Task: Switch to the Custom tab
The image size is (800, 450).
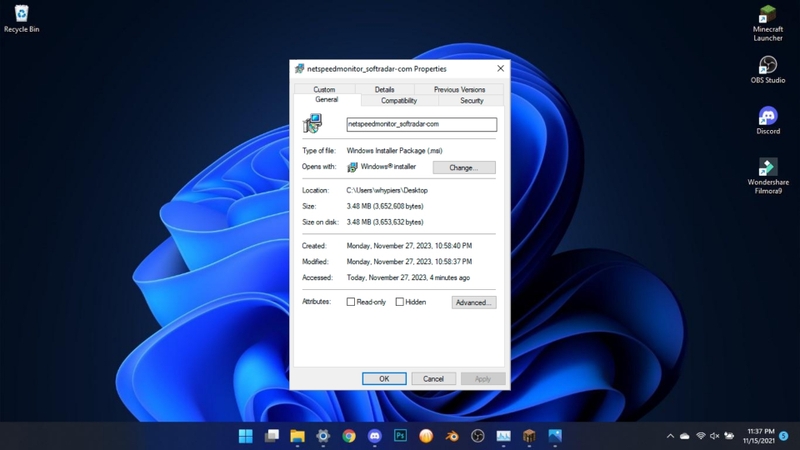Action: pos(324,89)
